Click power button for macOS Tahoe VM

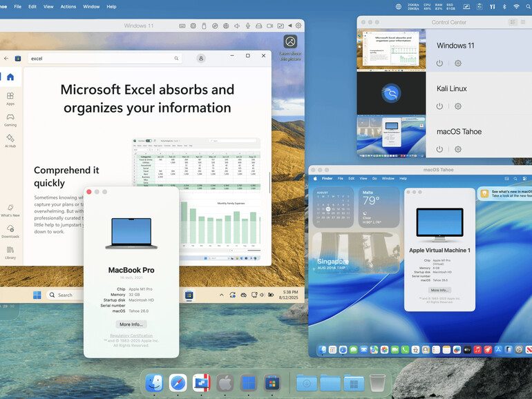(x=439, y=149)
